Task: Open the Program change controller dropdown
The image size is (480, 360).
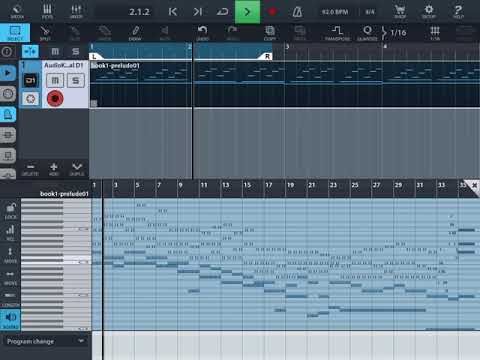Action: point(45,341)
